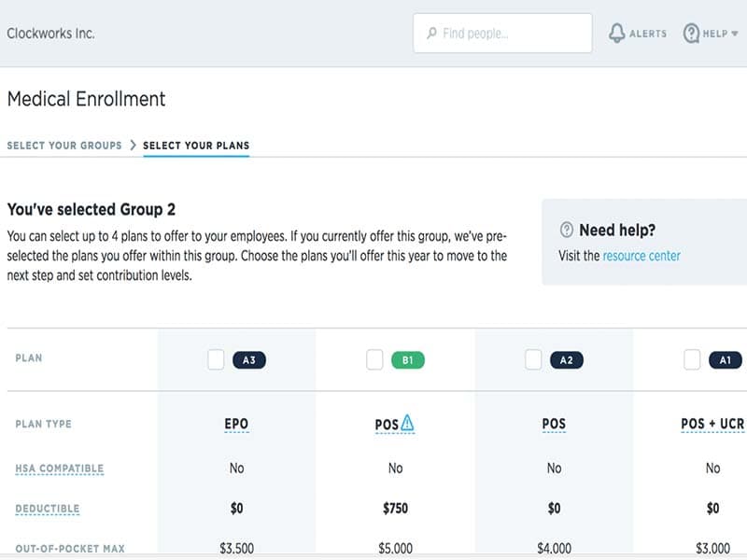Select the B1 plan checkbox
Screen dimensions: 747x560
(x=374, y=360)
